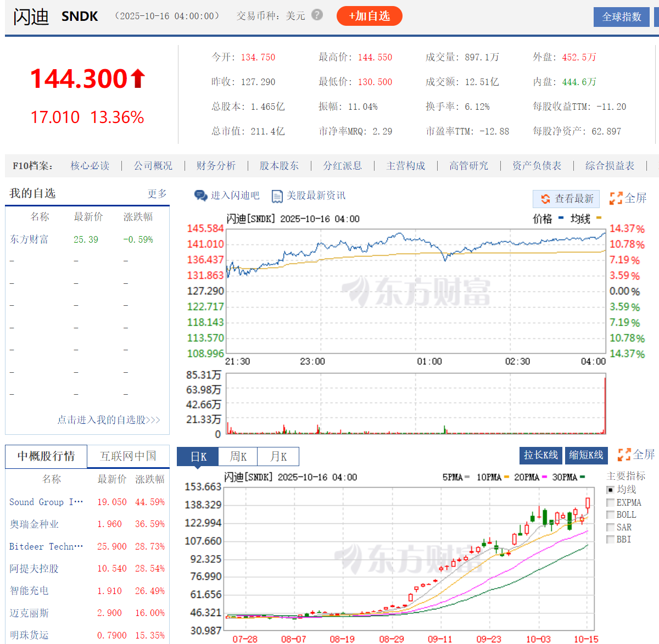This screenshot has width=659, height=644.
Task: Click the 20PMA legend swatch
Action: [544, 477]
